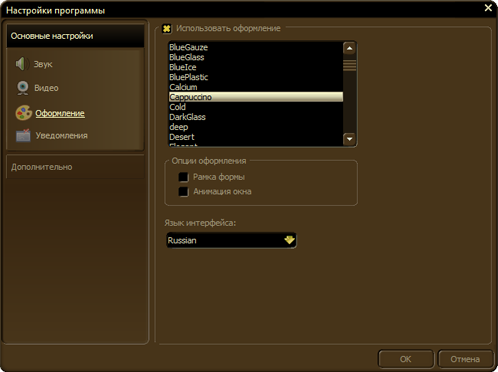
Task: Click the scroll up arrow in skin list
Action: click(349, 48)
